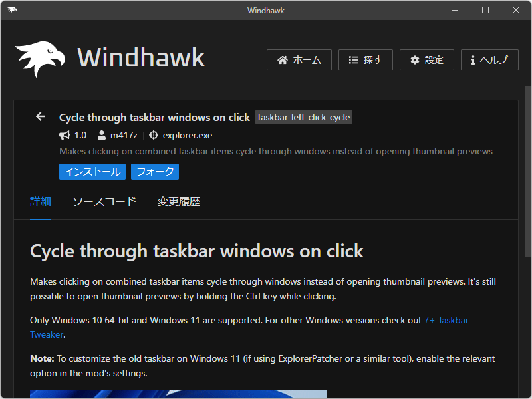Click the house icon on the ホーム button

tap(284, 59)
